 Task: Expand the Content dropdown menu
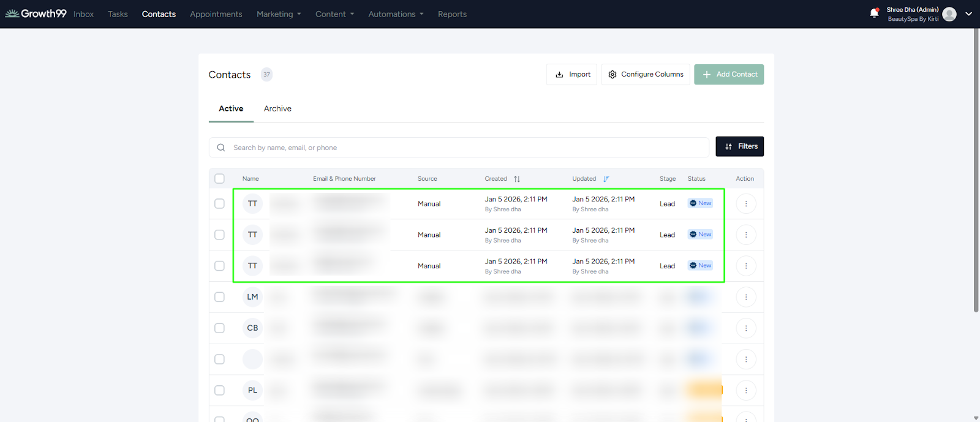[x=334, y=14]
